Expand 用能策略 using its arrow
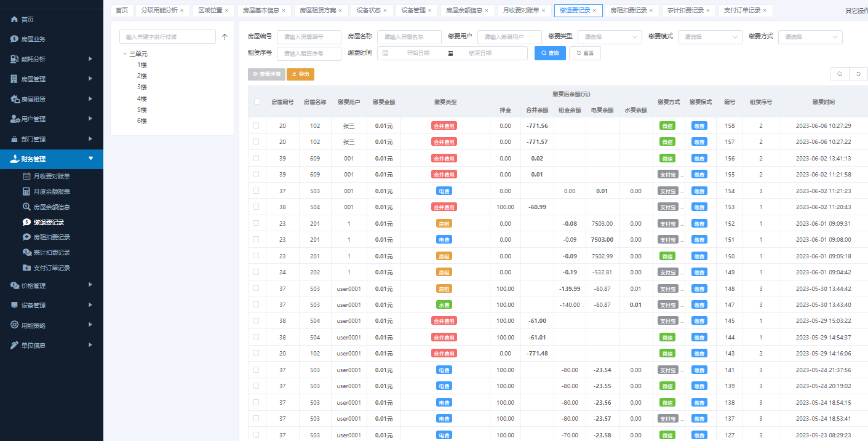Screen dimensions: 868x441 90,325
